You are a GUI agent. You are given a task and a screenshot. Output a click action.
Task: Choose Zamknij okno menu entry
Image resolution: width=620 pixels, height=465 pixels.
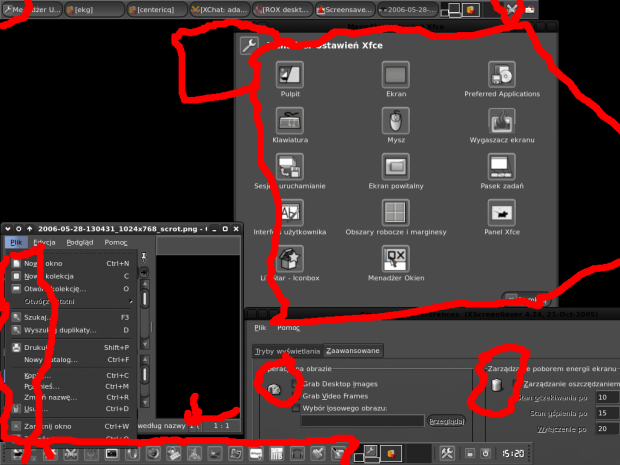(72, 427)
